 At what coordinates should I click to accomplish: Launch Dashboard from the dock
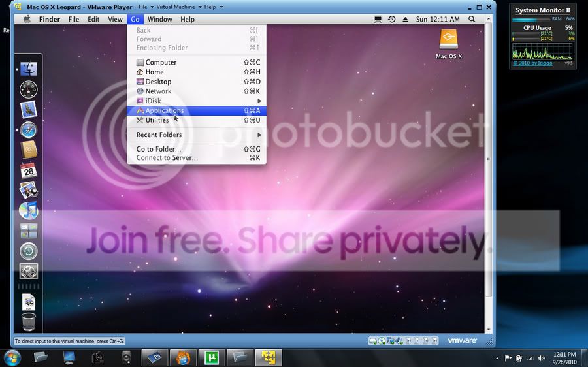(x=29, y=89)
